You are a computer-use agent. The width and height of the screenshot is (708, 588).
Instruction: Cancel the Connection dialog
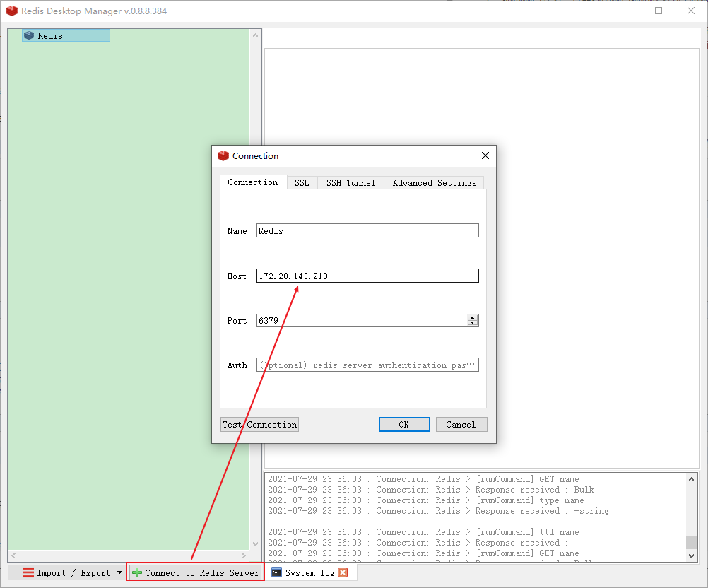(461, 425)
